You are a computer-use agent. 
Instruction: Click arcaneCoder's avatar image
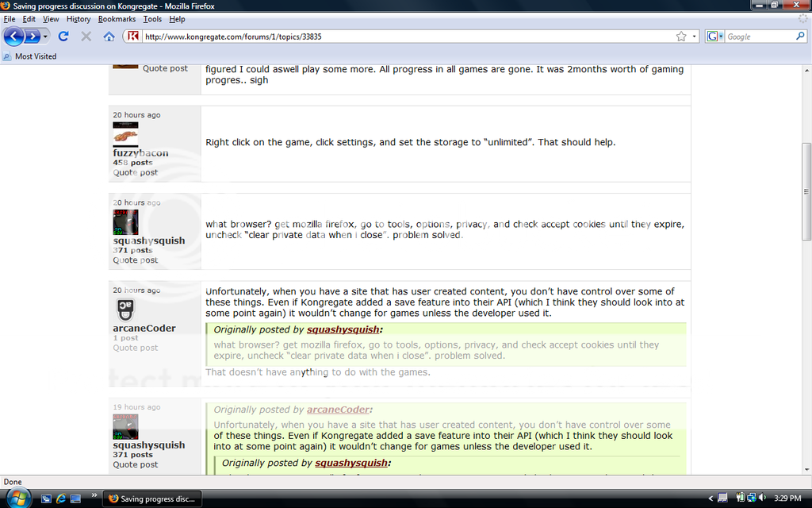[124, 310]
